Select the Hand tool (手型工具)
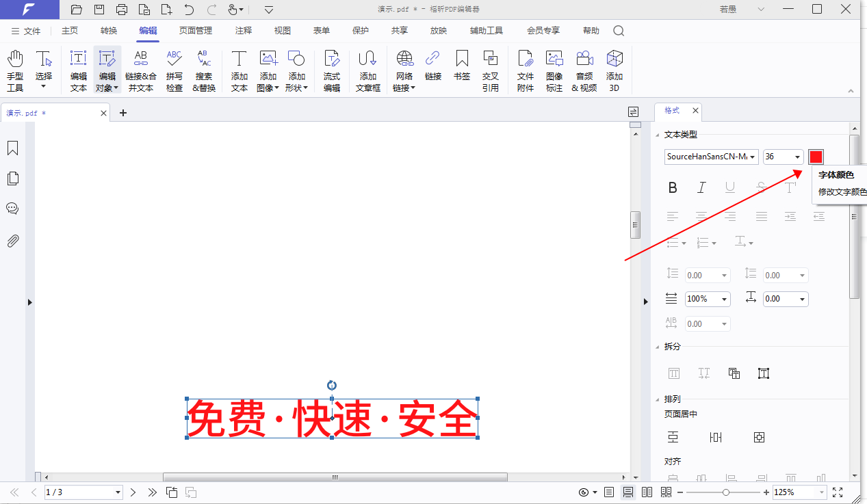 pos(15,70)
